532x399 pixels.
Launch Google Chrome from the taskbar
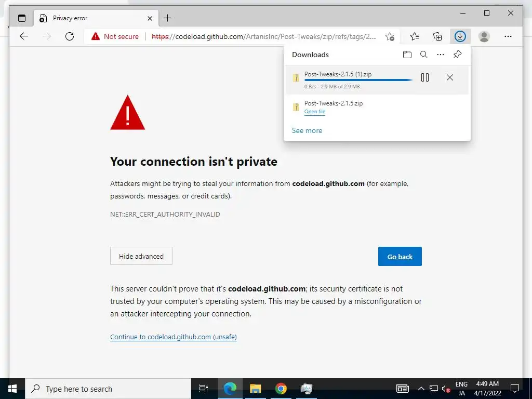pos(281,389)
